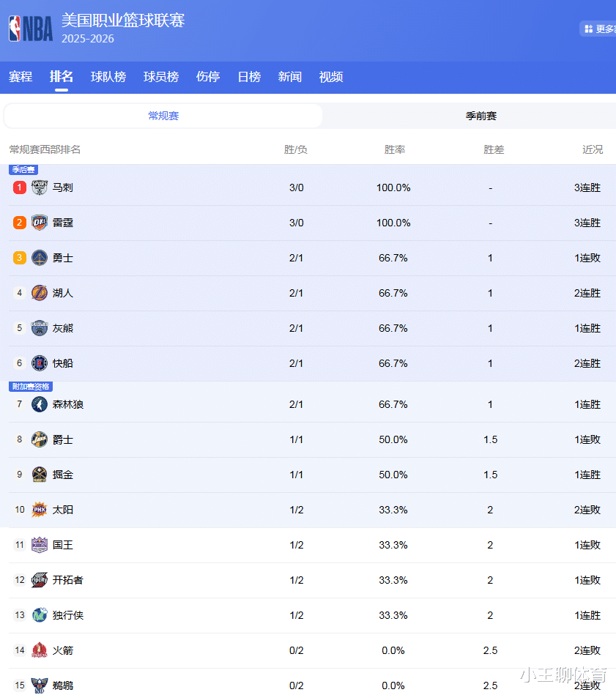This screenshot has height=695, width=616.
Task: Click the orange rank 2 badge
Action: point(20,223)
